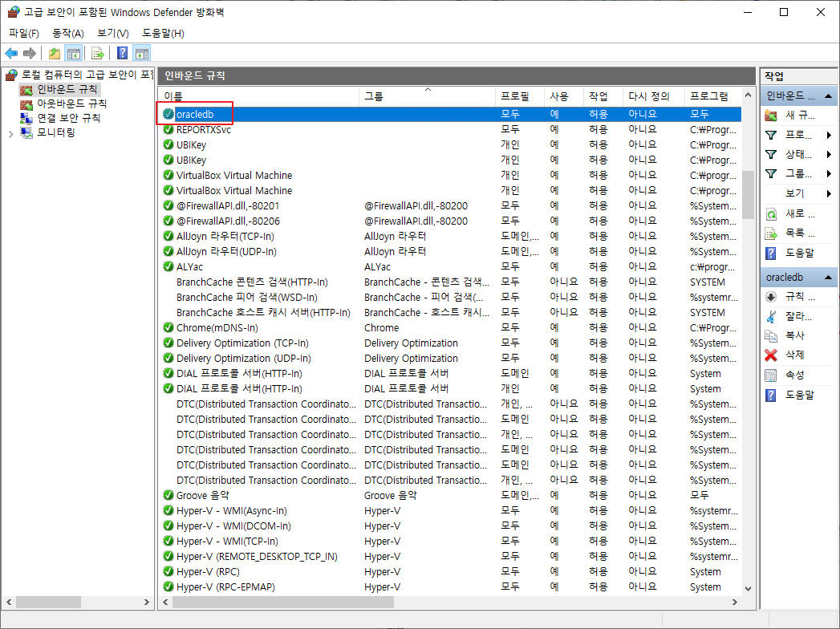The image size is (840, 629).
Task: Click the 속성 properties icon
Action: 771,375
